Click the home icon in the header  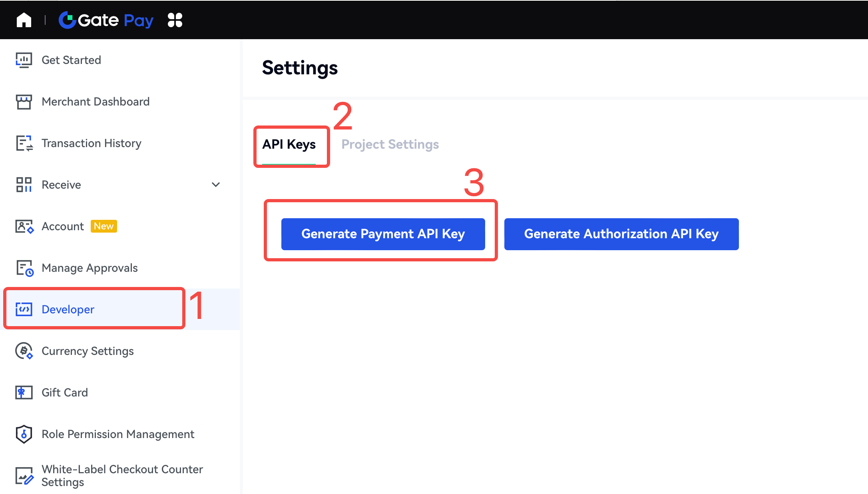pos(24,20)
